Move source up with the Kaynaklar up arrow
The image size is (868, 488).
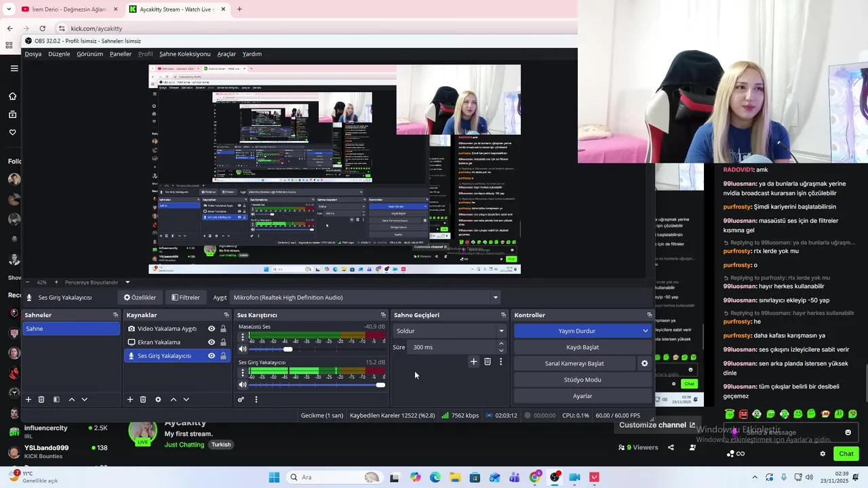pos(173,399)
